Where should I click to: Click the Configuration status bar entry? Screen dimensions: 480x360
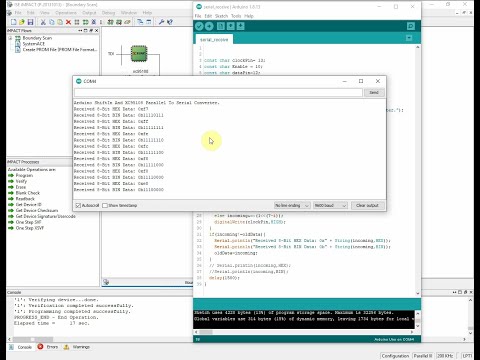395,356
